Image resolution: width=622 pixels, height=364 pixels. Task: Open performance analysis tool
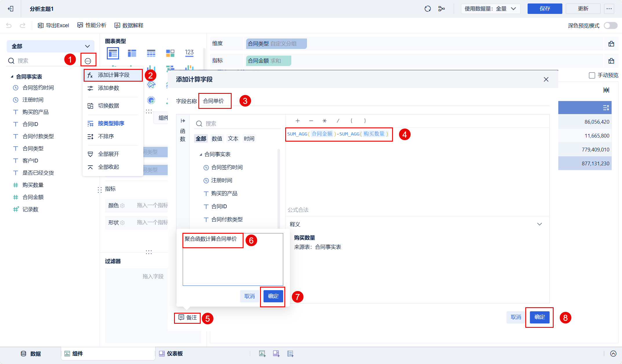point(92,25)
